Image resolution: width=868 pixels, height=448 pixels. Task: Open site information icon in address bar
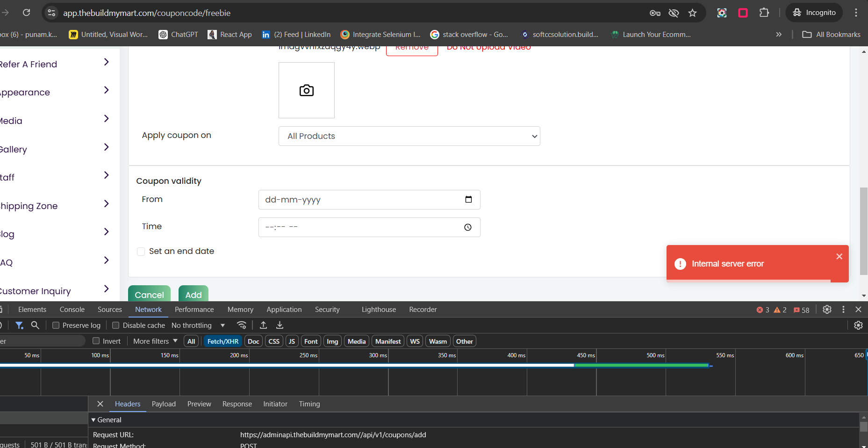click(x=51, y=13)
